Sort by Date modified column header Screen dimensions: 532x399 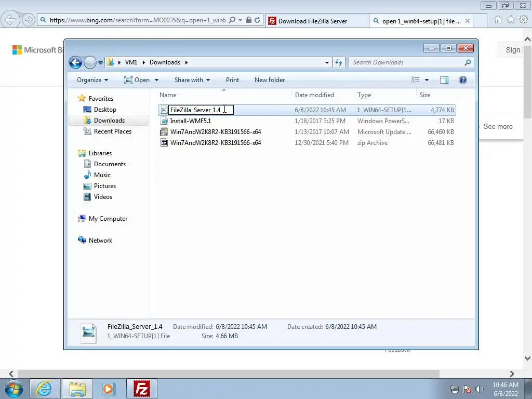(322, 95)
